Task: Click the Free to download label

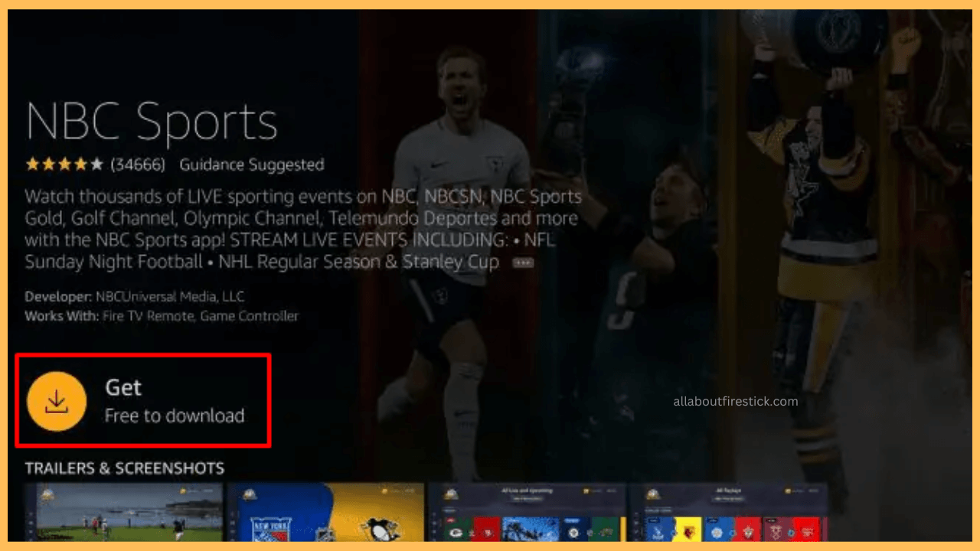Action: pyautogui.click(x=175, y=416)
